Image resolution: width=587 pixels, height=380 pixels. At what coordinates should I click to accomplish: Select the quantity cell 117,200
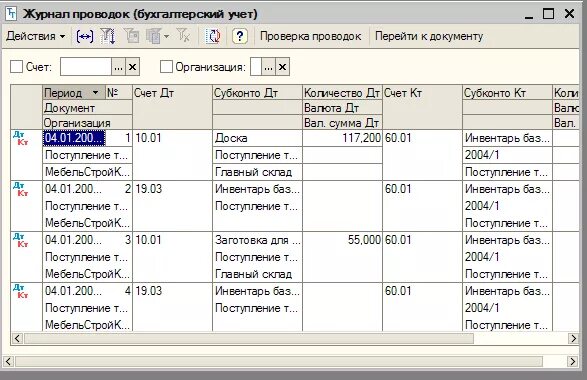click(x=342, y=138)
